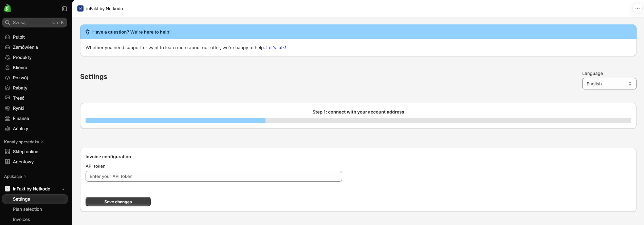This screenshot has height=225, width=644.
Task: Click the Klienci person icon
Action: pos(7,67)
